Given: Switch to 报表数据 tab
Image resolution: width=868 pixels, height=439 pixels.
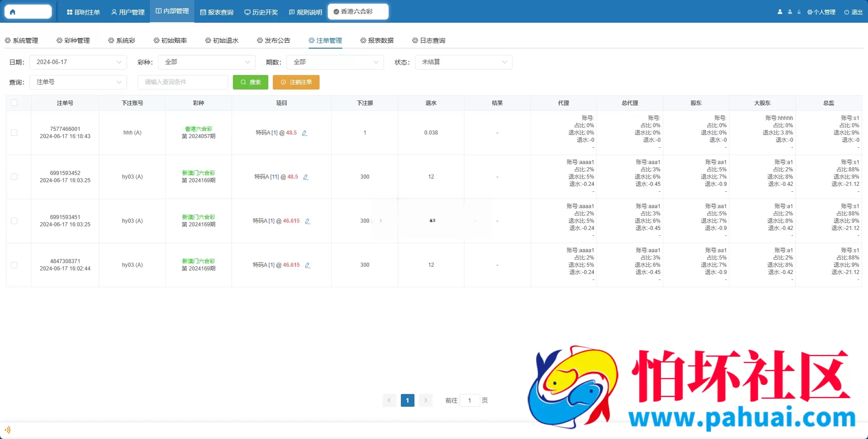Looking at the screenshot, I should pos(377,40).
